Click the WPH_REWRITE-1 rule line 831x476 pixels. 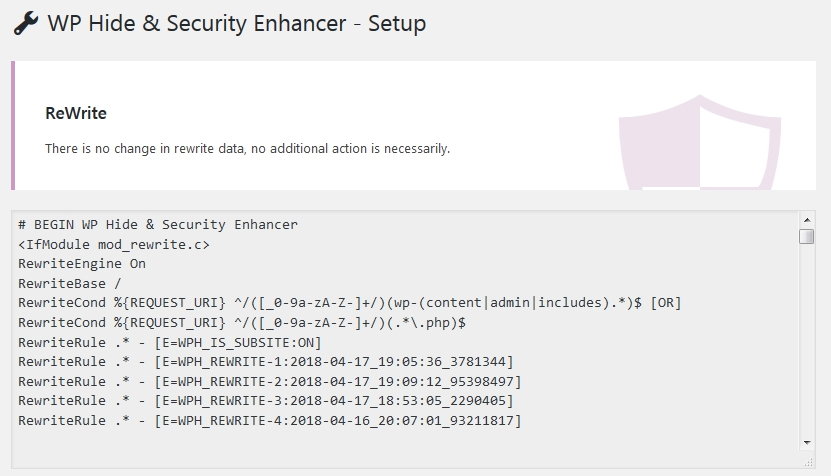pos(266,362)
